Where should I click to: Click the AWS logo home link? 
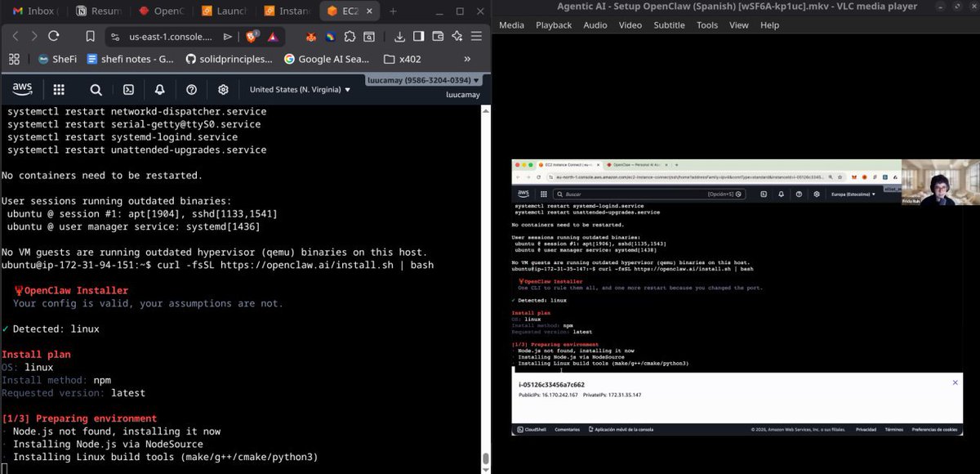point(22,89)
